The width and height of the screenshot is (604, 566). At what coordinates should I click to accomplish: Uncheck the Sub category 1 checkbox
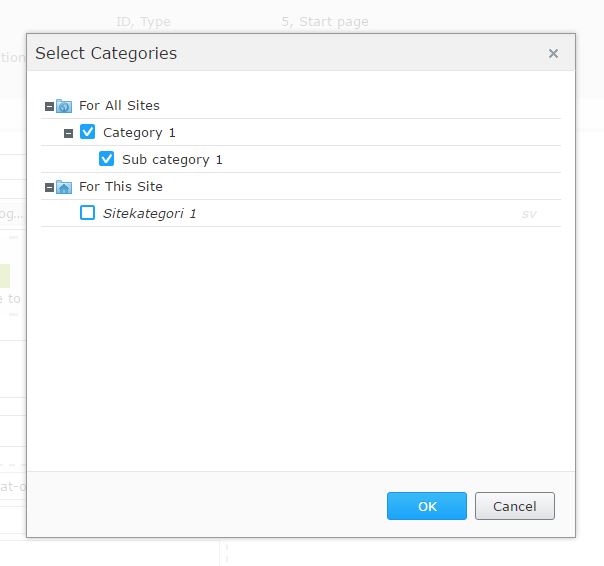106,159
